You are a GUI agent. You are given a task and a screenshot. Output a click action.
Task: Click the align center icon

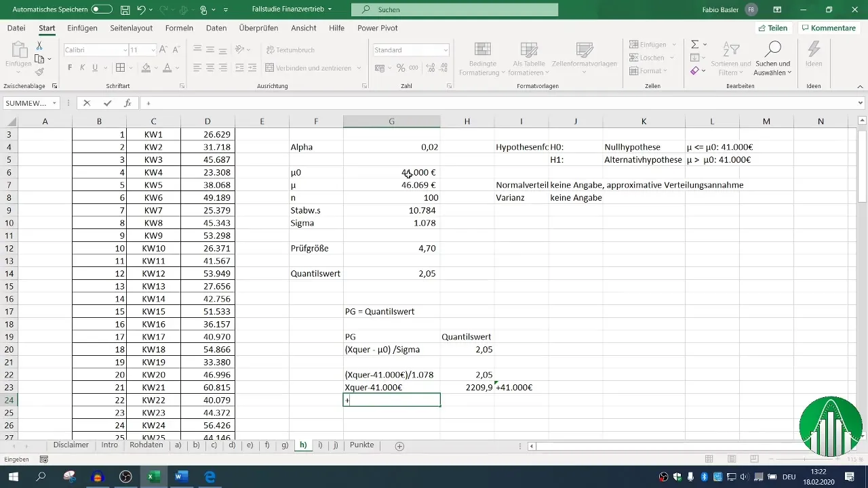pos(210,68)
